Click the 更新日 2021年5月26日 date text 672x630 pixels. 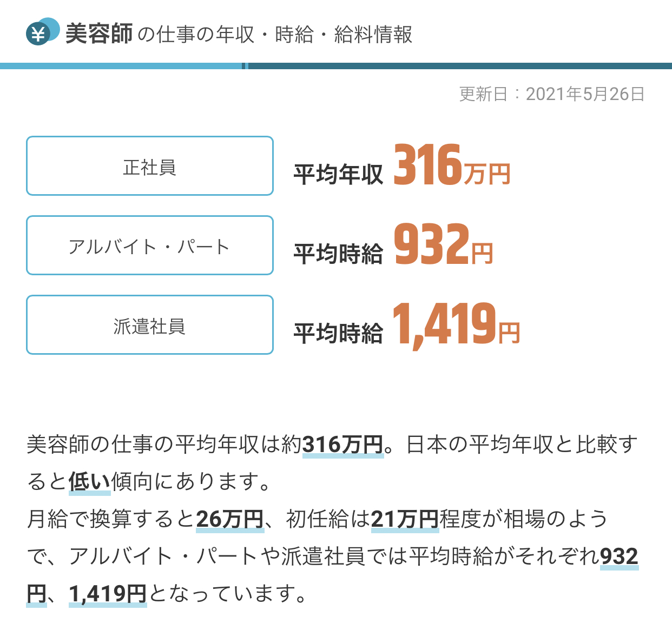[552, 94]
